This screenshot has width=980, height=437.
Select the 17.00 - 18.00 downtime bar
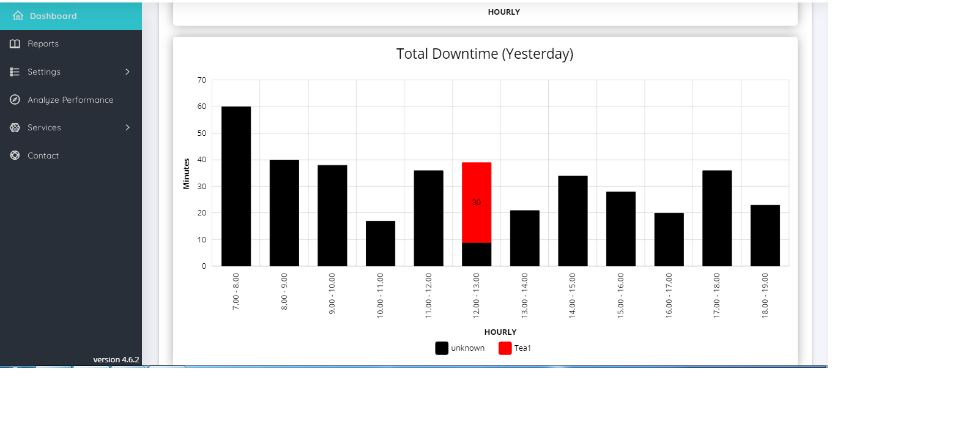[717, 219]
